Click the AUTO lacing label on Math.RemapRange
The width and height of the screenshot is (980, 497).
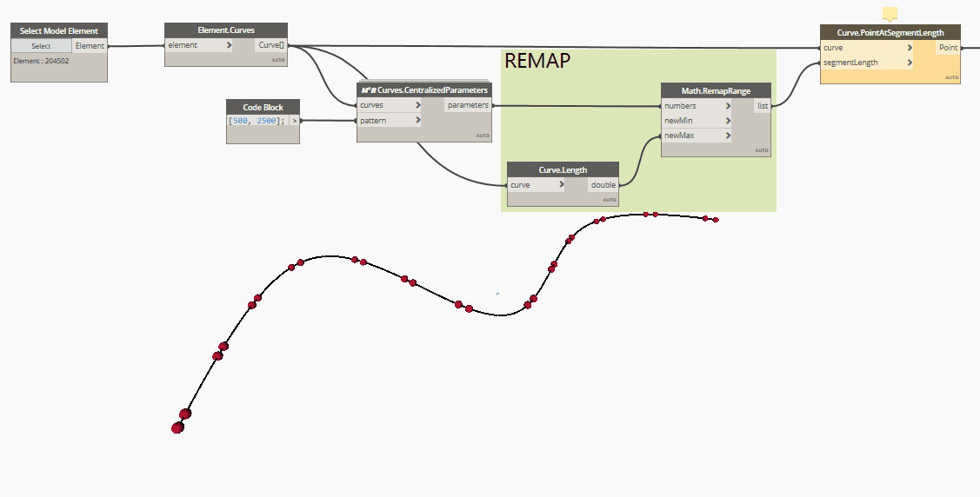[x=761, y=150]
